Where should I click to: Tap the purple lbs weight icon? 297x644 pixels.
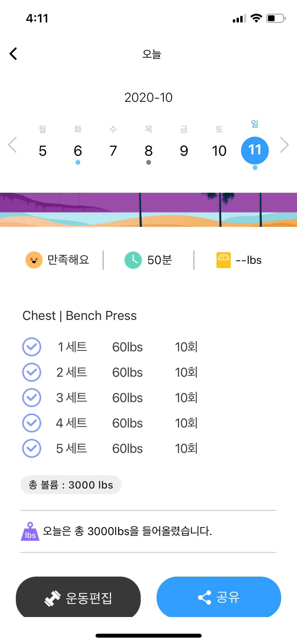pos(30,531)
